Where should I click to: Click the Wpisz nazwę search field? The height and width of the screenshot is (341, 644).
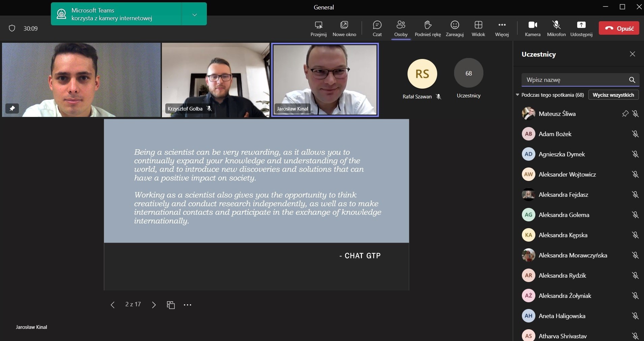tap(573, 80)
